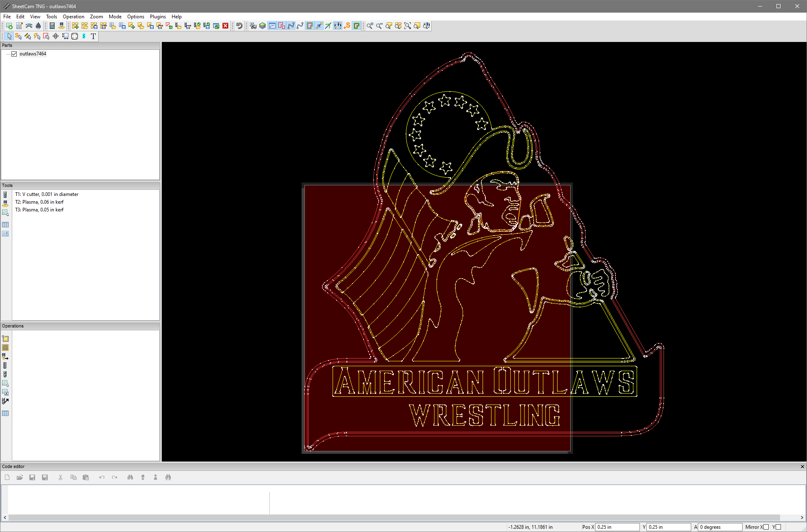Open the File menu

coord(7,17)
